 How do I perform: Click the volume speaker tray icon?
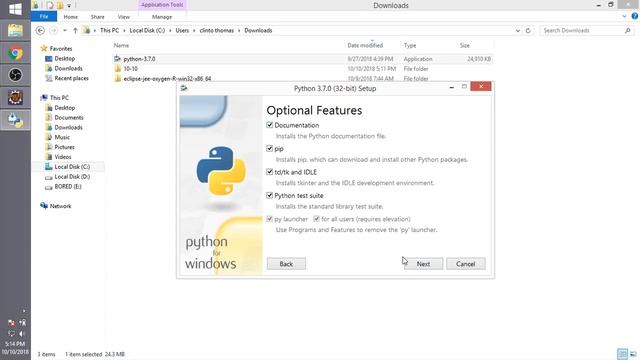[x=22, y=333]
